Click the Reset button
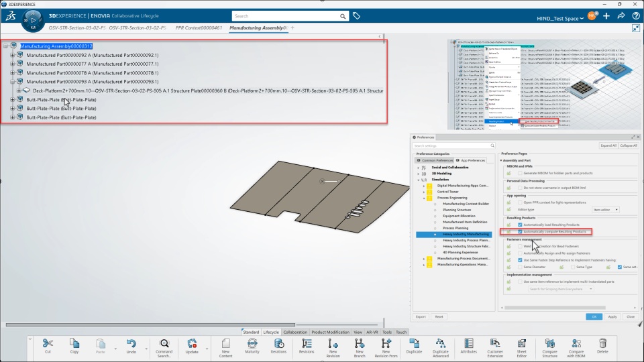Viewport: 644px width, 362px height. (x=439, y=317)
